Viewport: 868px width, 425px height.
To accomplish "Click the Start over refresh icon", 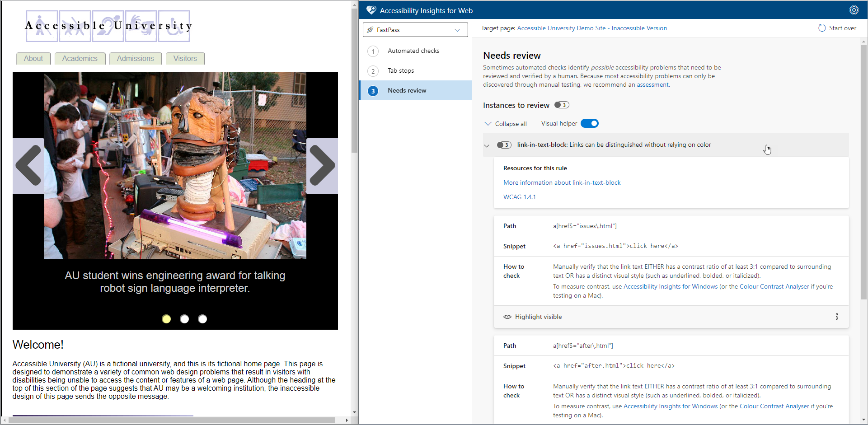I will point(822,28).
